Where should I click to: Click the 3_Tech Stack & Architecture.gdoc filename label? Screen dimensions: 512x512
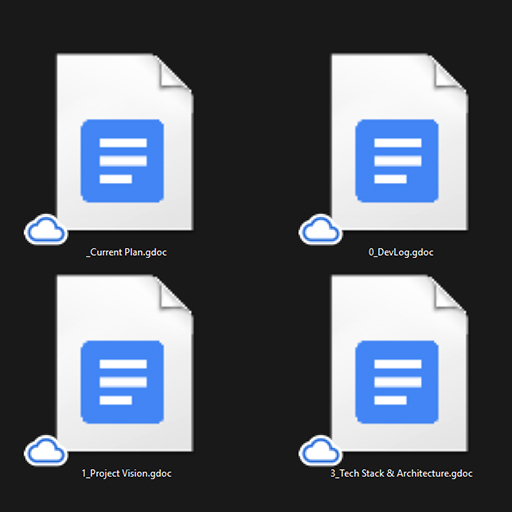pos(401,474)
